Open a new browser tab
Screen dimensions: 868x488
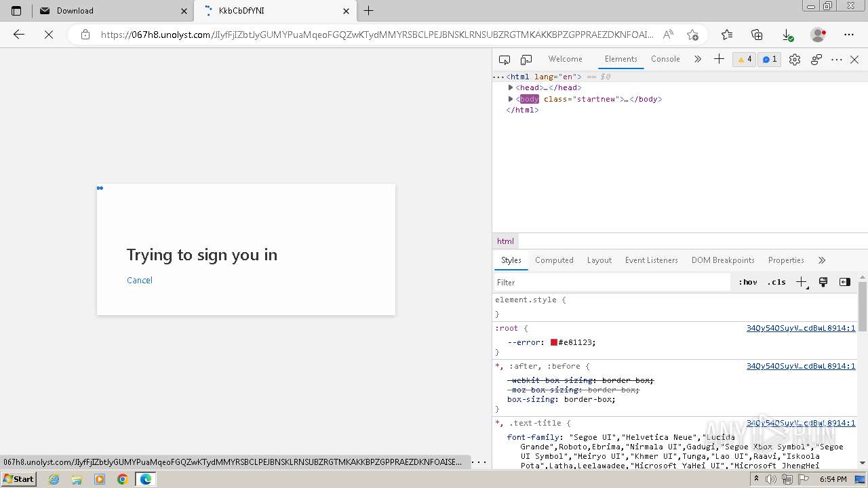(369, 11)
